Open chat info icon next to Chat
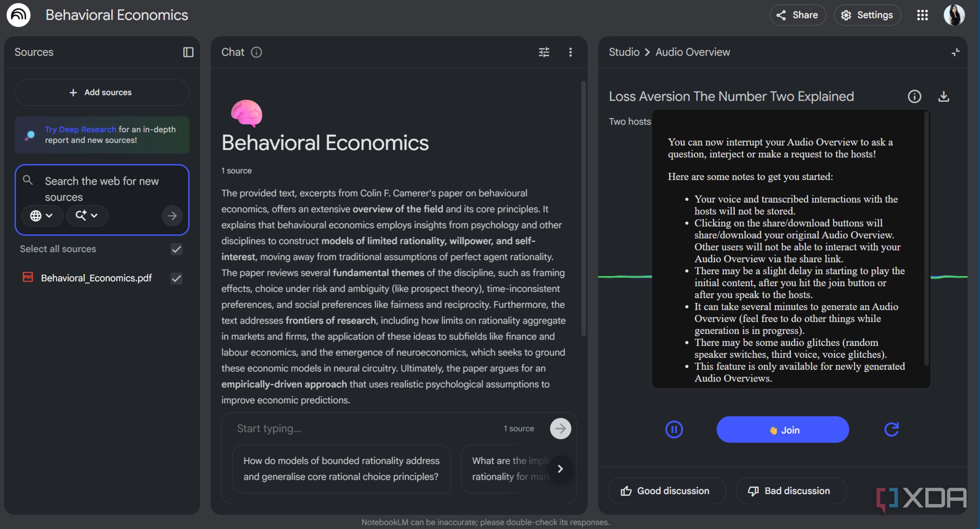This screenshot has height=529, width=980. [x=256, y=52]
